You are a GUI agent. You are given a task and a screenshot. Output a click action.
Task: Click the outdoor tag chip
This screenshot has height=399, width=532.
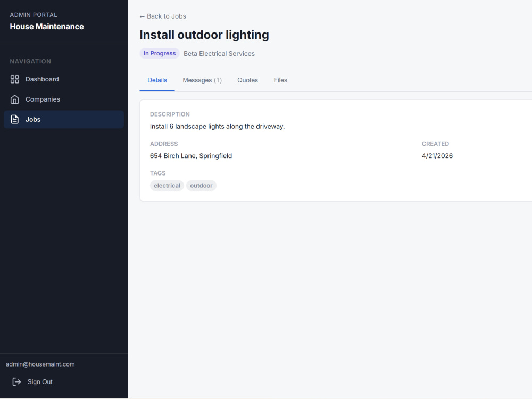(201, 186)
